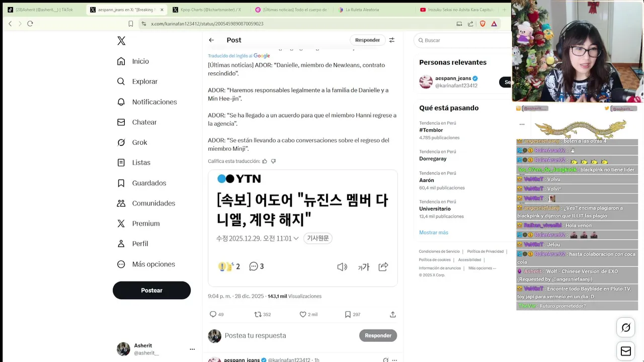This screenshot has width=644, height=362.
Task: Open Grok assistant from sidebar
Action: point(132,142)
